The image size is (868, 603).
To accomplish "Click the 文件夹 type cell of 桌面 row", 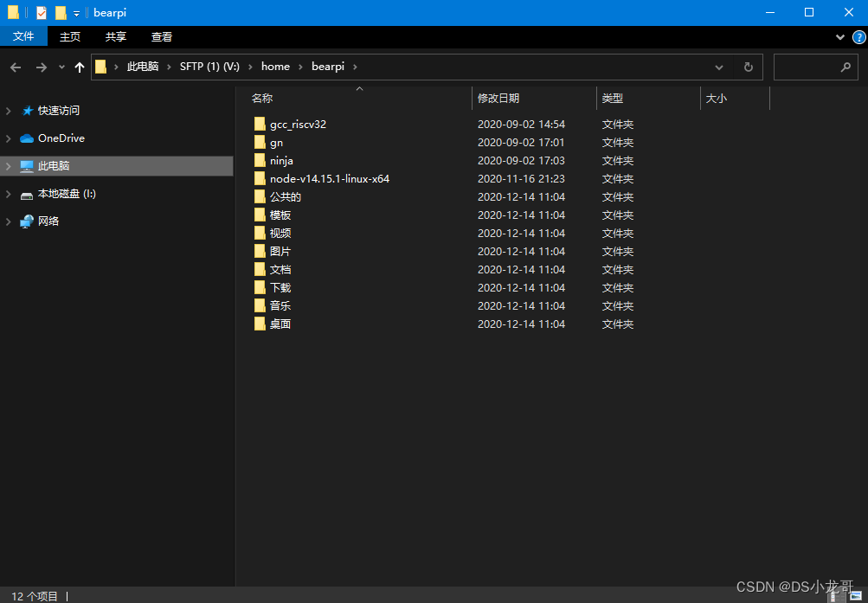I will (618, 324).
